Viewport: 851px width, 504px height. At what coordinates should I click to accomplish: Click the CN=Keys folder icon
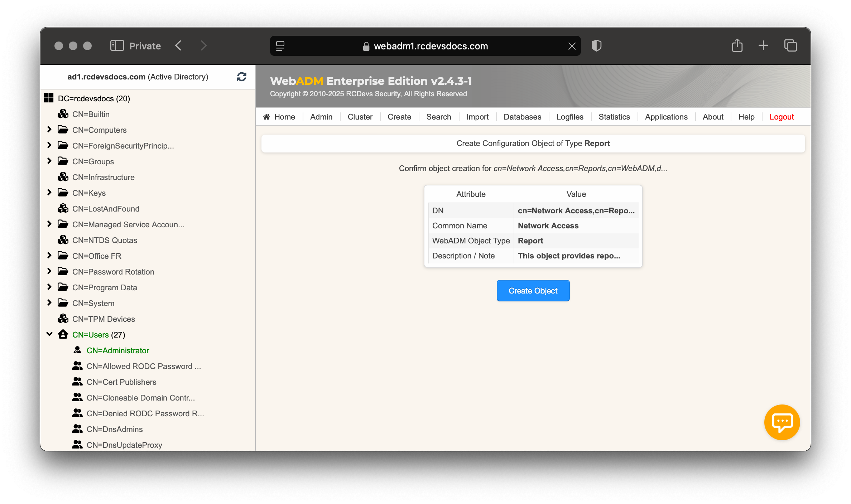(x=63, y=193)
